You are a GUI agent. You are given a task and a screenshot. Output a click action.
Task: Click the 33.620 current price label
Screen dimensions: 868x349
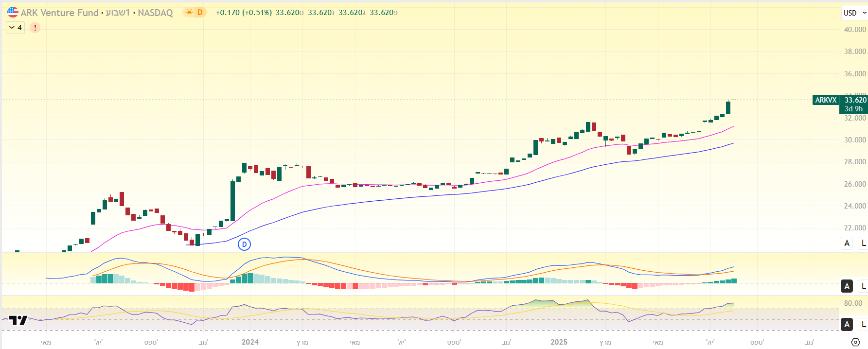pyautogui.click(x=854, y=100)
